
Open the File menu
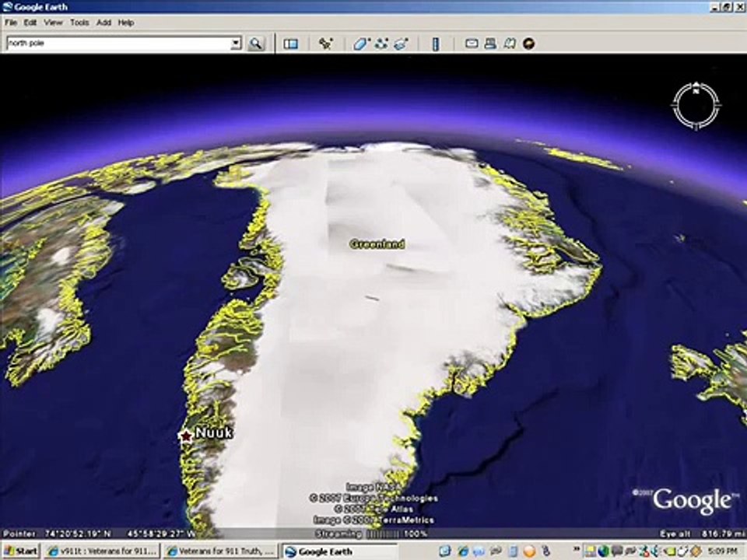pyautogui.click(x=11, y=23)
